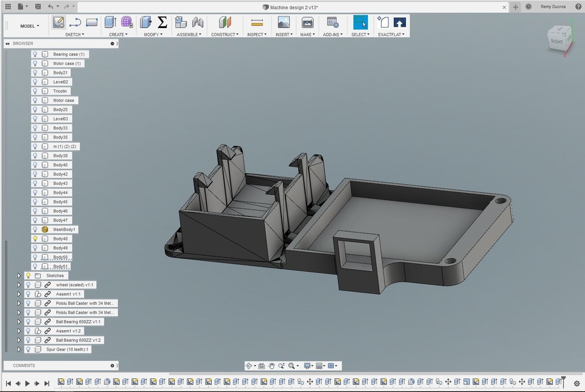The height and width of the screenshot is (392, 585).
Task: Toggle visibility of Bearing case (1)
Action: click(35, 54)
